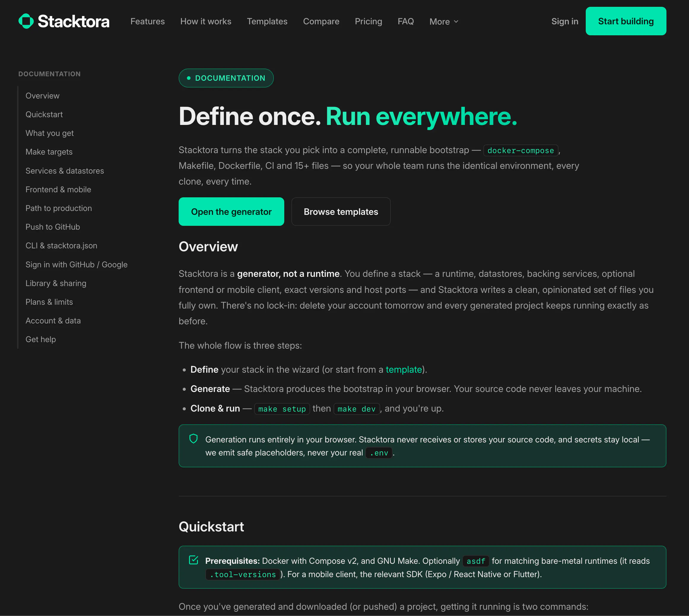The image size is (689, 616).
Task: Go to How it works
Action: (206, 21)
